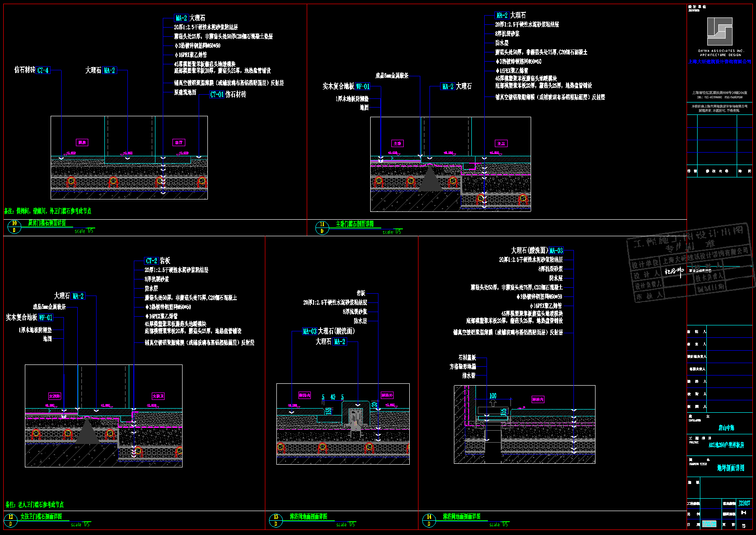This screenshot has height=535, width=756.
Task: Click the detail number 11 circle marker
Action: click(x=322, y=228)
